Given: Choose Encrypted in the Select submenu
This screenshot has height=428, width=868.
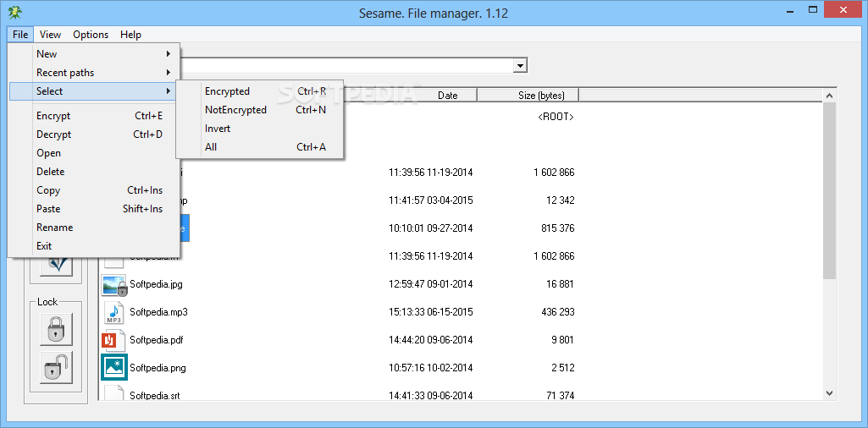Looking at the screenshot, I should 260,91.
